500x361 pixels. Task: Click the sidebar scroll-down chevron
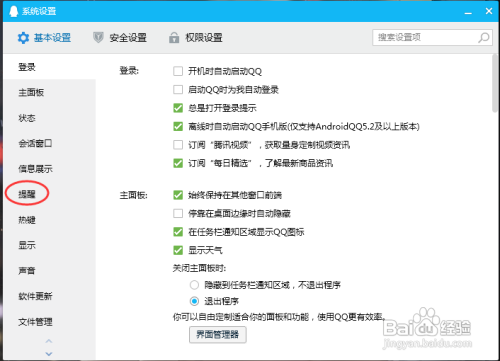49,354
